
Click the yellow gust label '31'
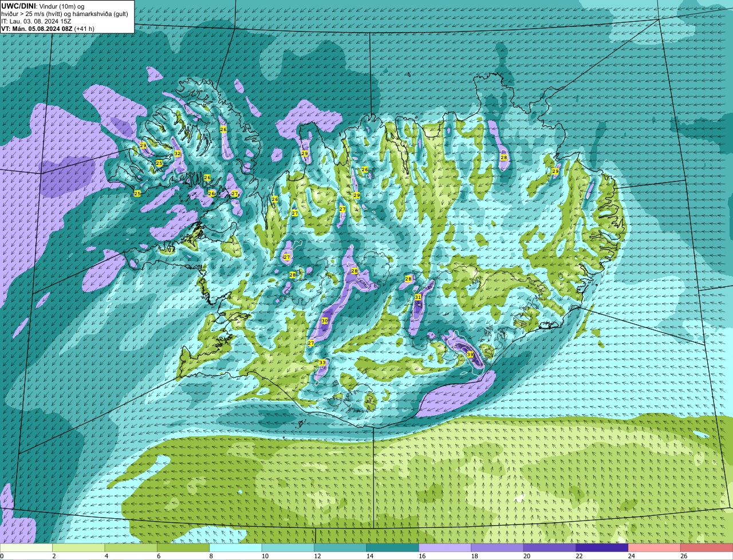418,297
